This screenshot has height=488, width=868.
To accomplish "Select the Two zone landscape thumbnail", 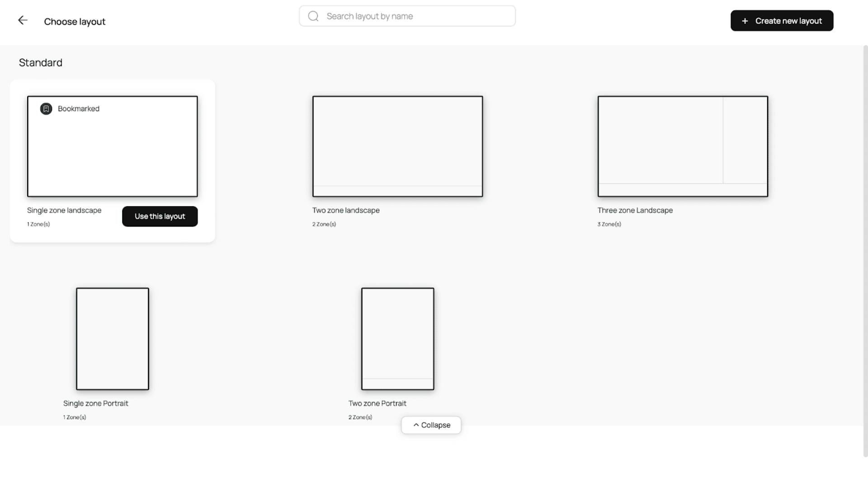I will coord(397,146).
